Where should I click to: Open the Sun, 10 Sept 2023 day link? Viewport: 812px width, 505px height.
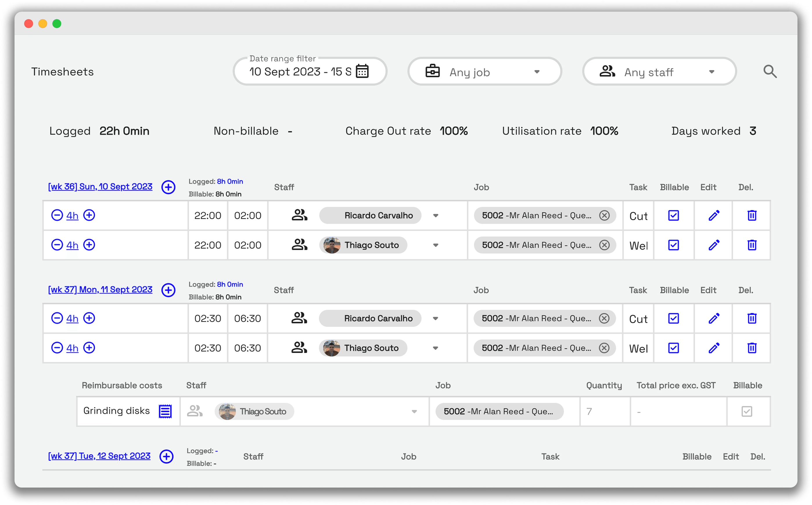(100, 187)
